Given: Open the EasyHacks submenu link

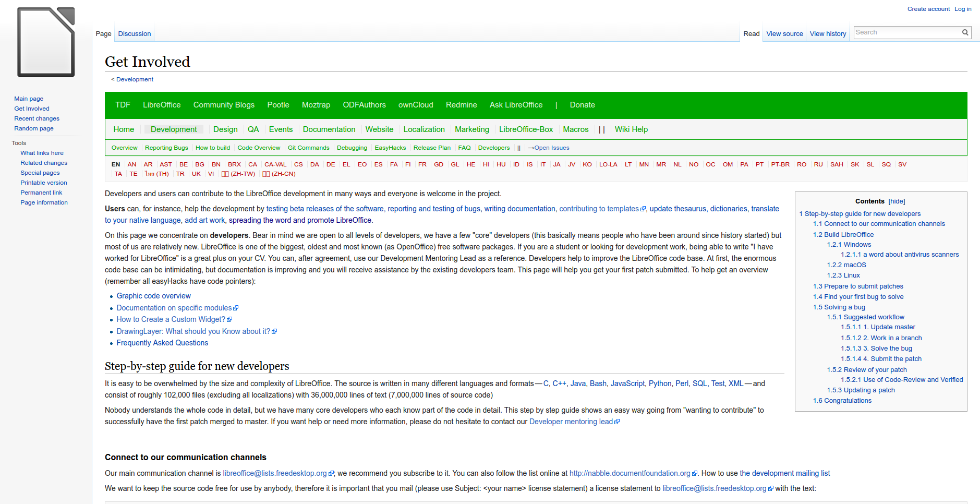Looking at the screenshot, I should coord(390,148).
